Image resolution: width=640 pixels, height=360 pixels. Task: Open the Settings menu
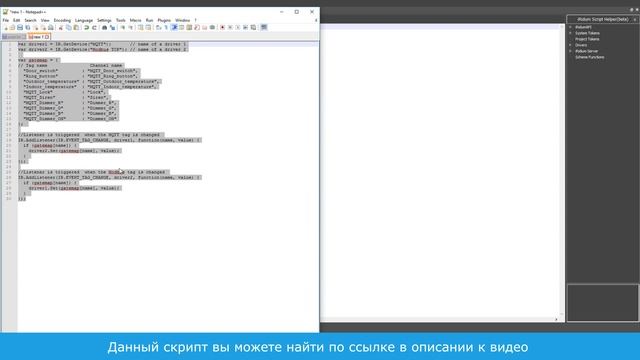(x=104, y=20)
